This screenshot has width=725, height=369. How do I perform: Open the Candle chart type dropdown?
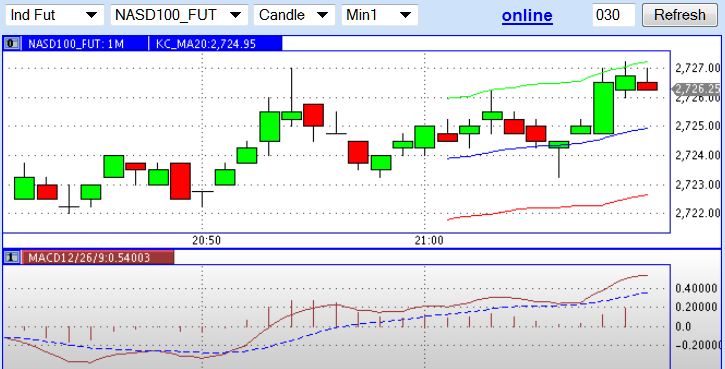294,15
